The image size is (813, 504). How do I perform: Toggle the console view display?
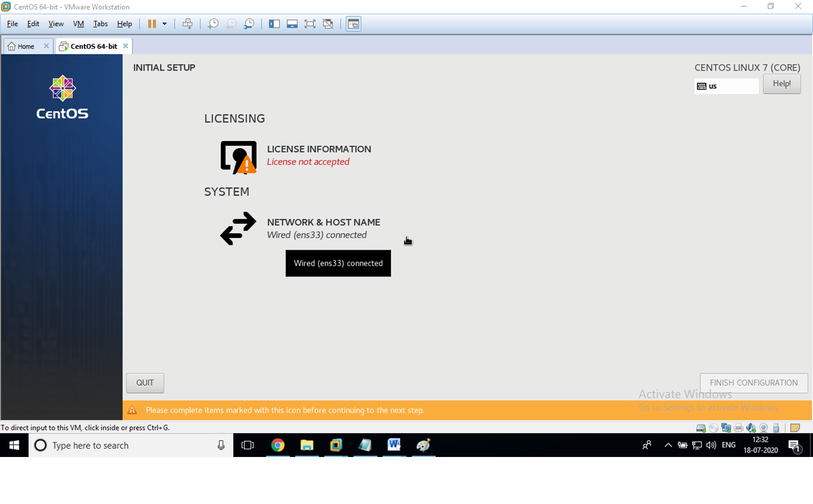pos(353,23)
